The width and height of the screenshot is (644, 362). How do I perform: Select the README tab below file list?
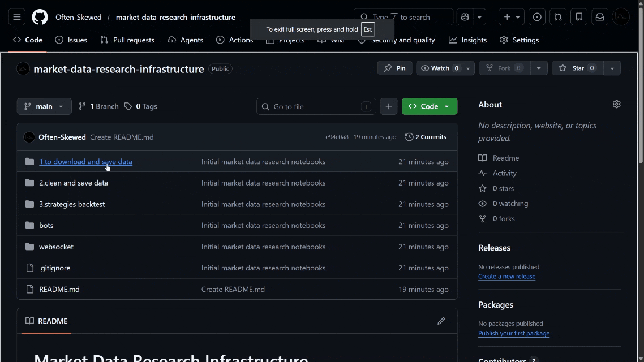pyautogui.click(x=46, y=321)
